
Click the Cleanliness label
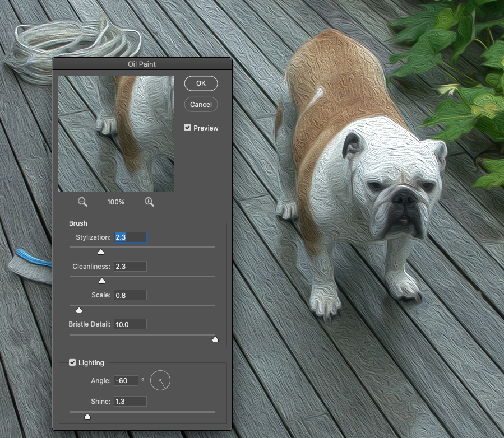point(91,266)
